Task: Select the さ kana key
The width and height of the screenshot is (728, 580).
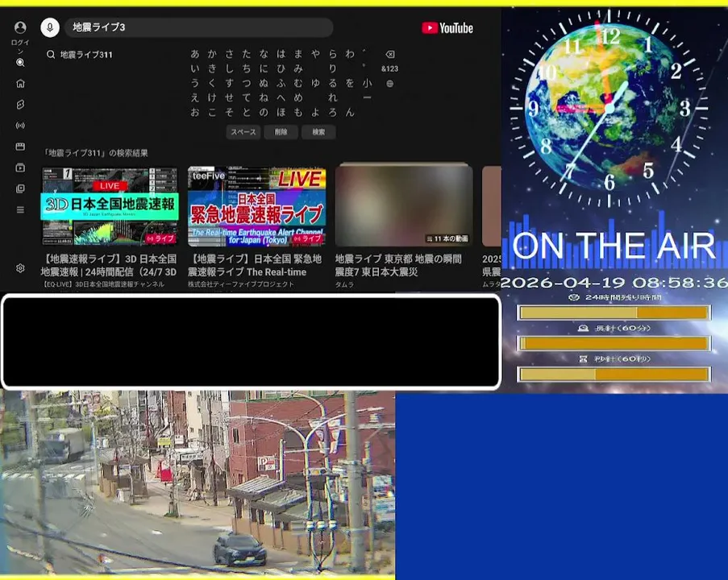Action: [x=229, y=54]
